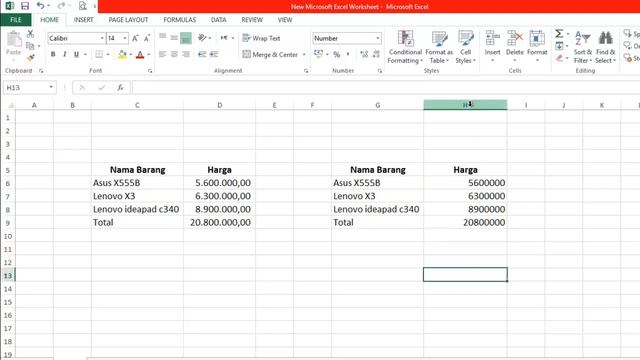Viewport: 640px width, 360px height.
Task: Open the FILE tab
Action: pyautogui.click(x=16, y=20)
